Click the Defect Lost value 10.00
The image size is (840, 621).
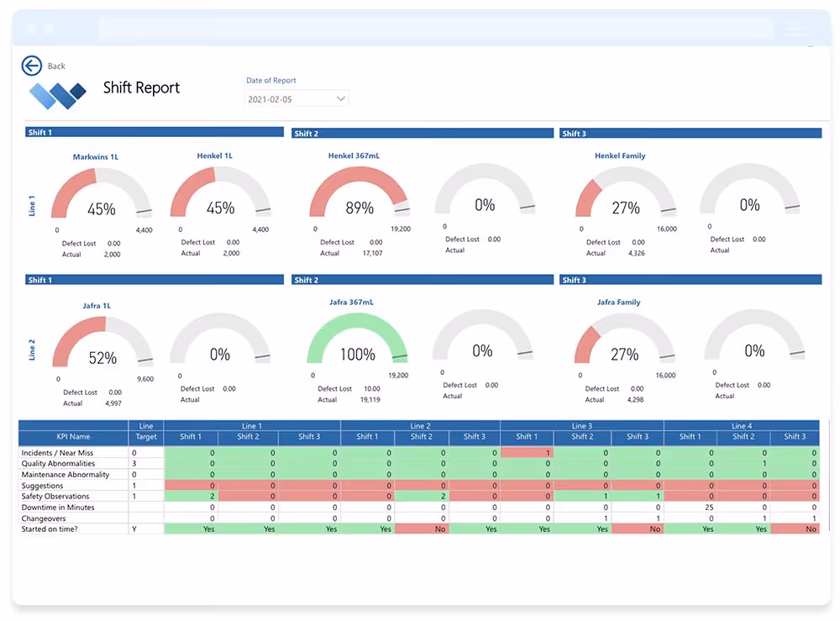(372, 389)
